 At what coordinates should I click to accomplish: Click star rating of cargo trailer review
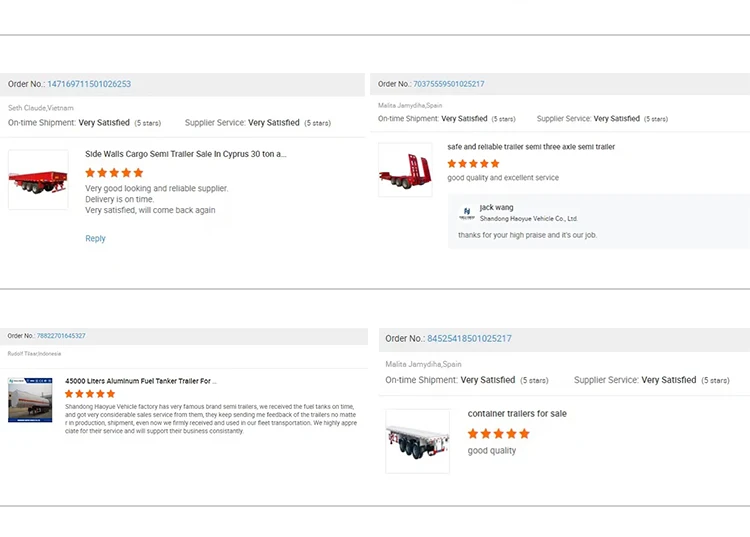pos(114,172)
